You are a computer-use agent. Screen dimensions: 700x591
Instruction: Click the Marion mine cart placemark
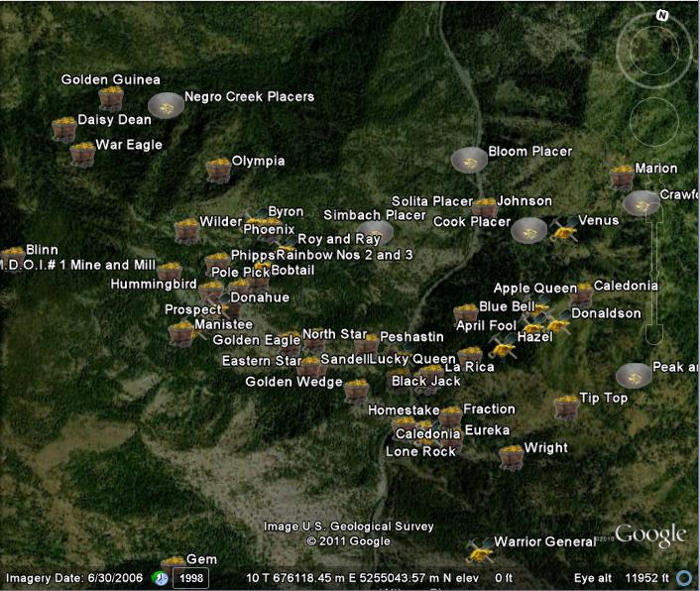pos(622,177)
